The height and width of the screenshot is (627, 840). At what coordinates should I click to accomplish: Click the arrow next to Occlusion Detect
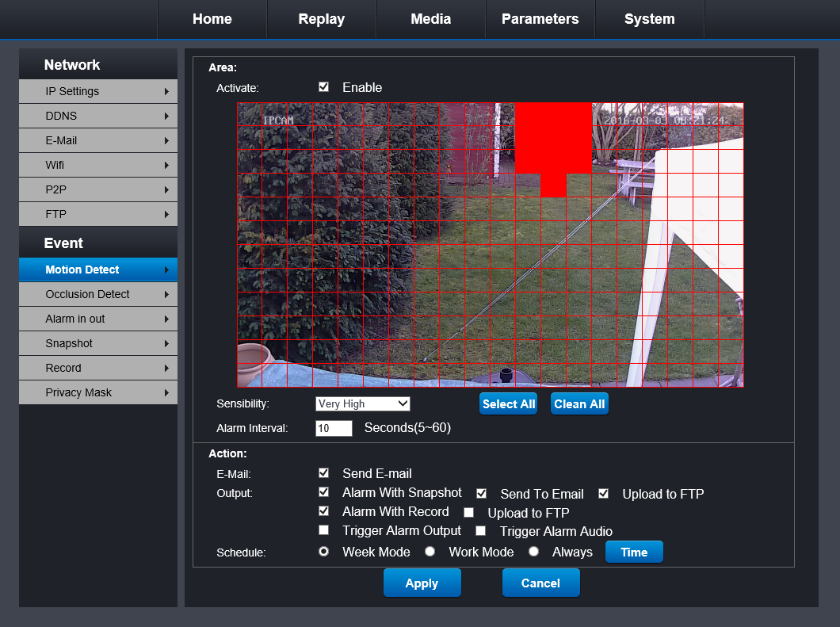coord(166,294)
